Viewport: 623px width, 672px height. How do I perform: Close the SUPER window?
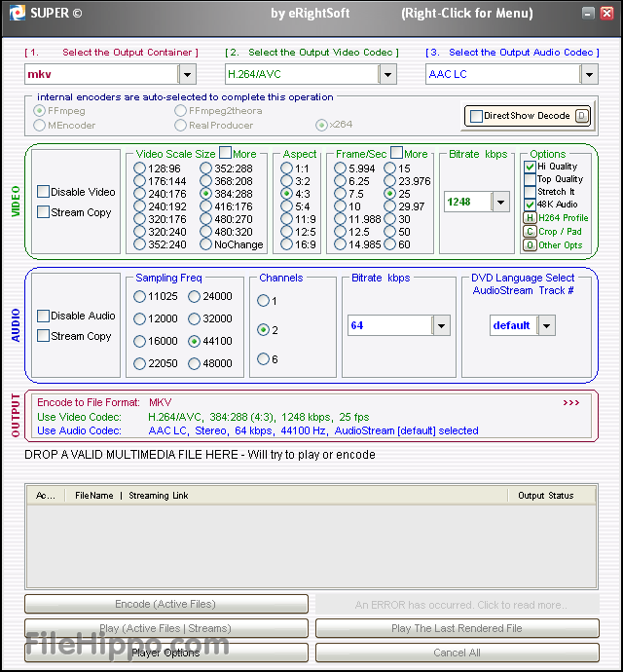606,14
